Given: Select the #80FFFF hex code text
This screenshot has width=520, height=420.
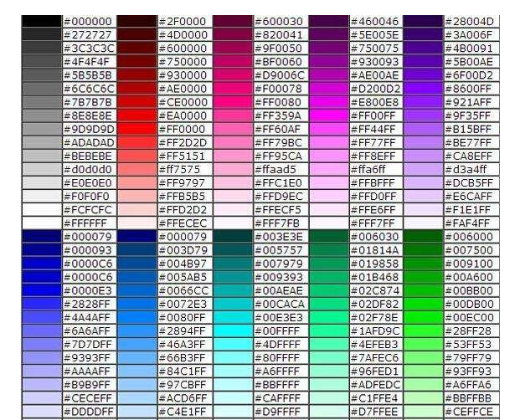Looking at the screenshot, I should [x=277, y=358].
